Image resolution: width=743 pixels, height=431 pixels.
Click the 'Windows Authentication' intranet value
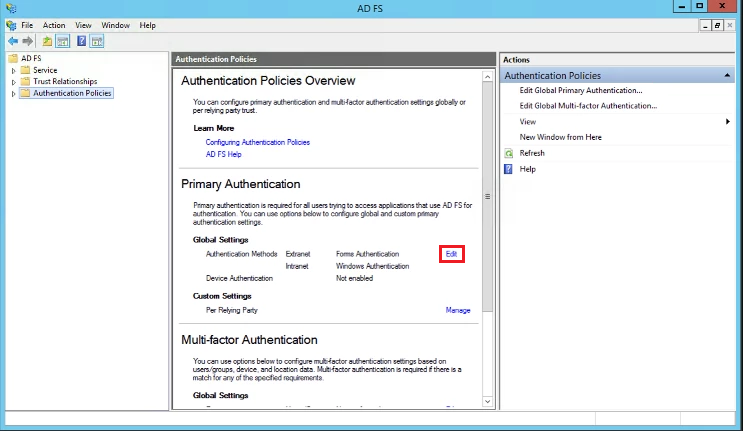click(372, 267)
